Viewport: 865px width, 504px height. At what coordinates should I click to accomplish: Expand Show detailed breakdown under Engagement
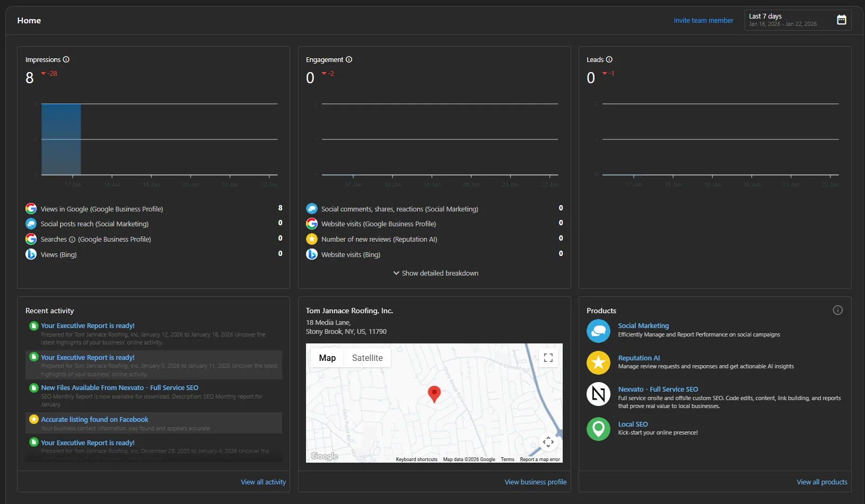pos(435,273)
